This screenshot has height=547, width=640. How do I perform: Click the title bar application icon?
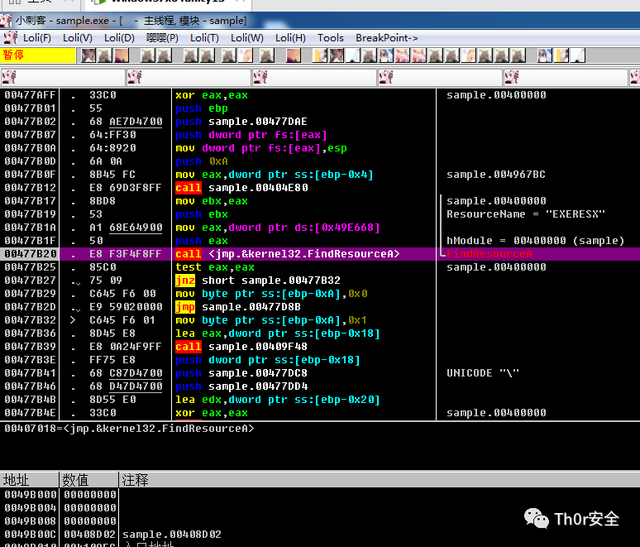click(x=6, y=20)
